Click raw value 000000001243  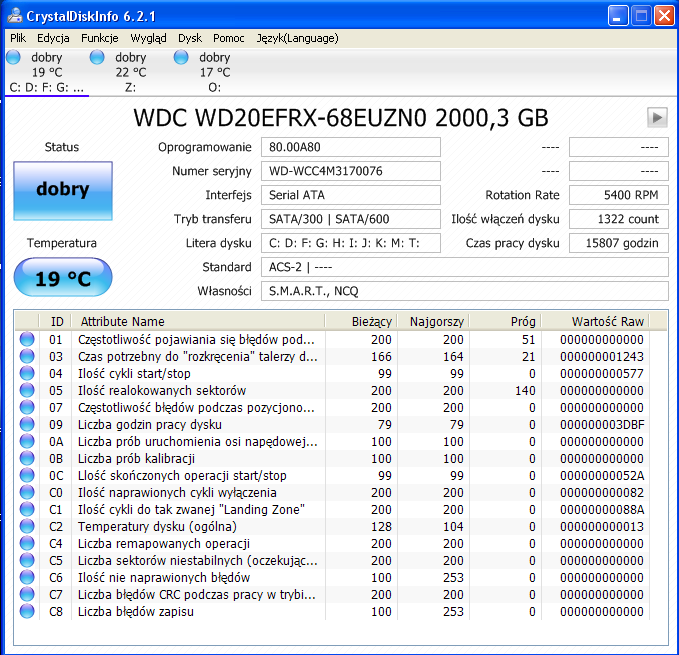click(x=602, y=357)
